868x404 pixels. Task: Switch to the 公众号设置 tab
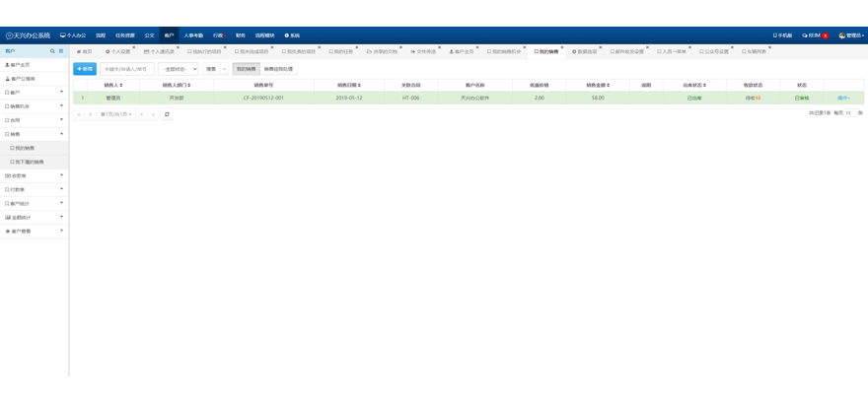point(713,51)
